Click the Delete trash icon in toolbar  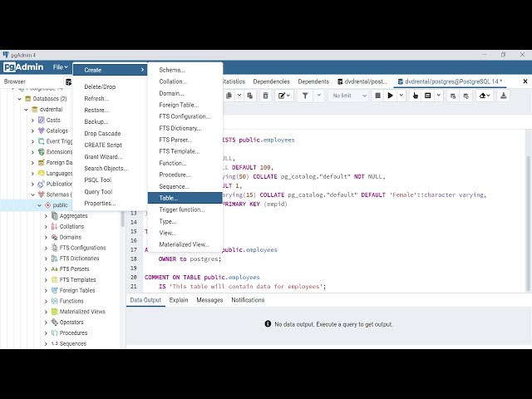click(x=266, y=96)
